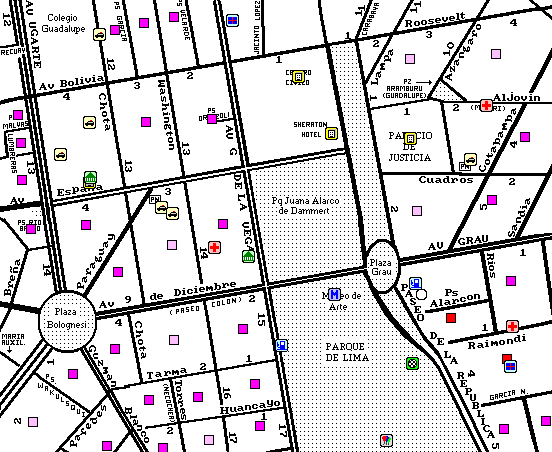Click the Pq Juana Alarco de Dammert label
Image resolution: width=552 pixels, height=452 pixels.
[x=306, y=206]
